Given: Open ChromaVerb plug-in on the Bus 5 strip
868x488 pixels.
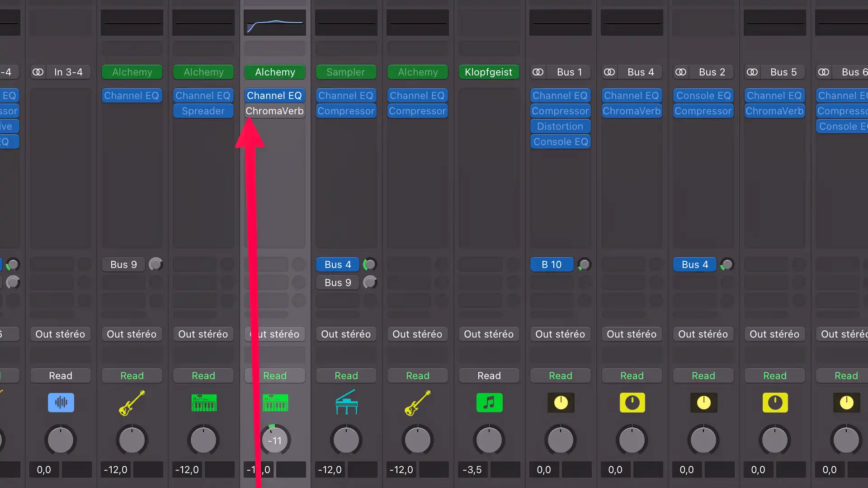Looking at the screenshot, I should 775,111.
